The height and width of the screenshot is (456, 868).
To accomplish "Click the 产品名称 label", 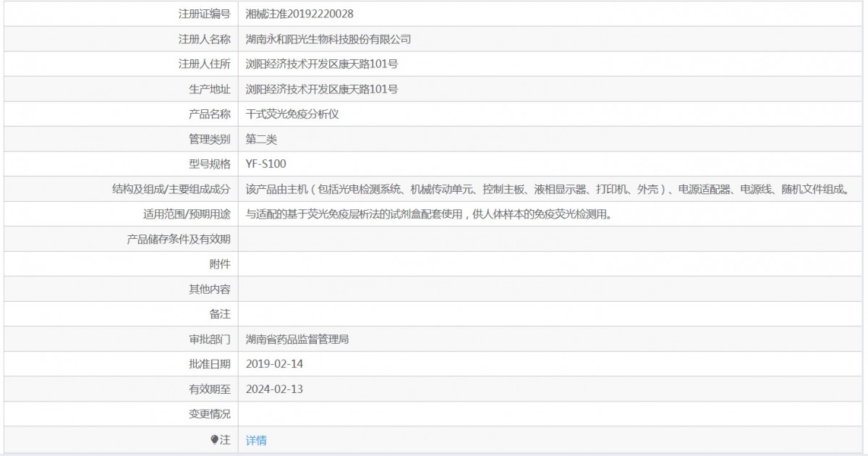I will point(209,114).
